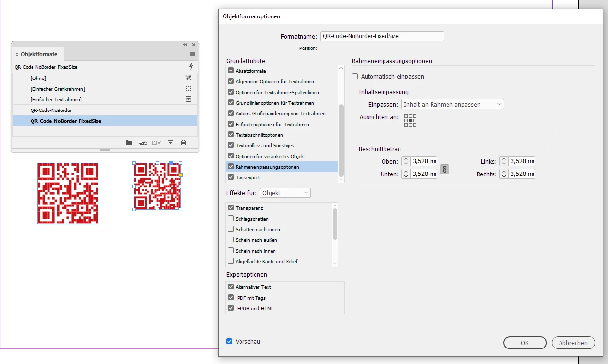Click the text frame icon beside Einfacher Textrahmen

tap(189, 99)
